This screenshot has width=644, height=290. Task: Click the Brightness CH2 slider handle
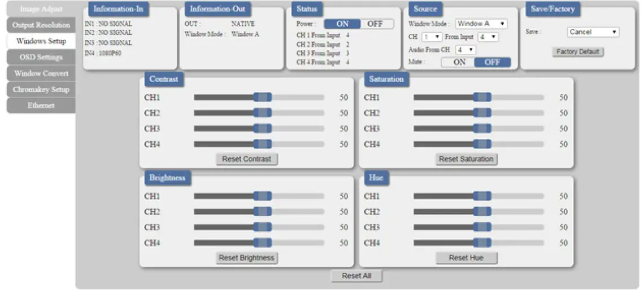pyautogui.click(x=263, y=212)
